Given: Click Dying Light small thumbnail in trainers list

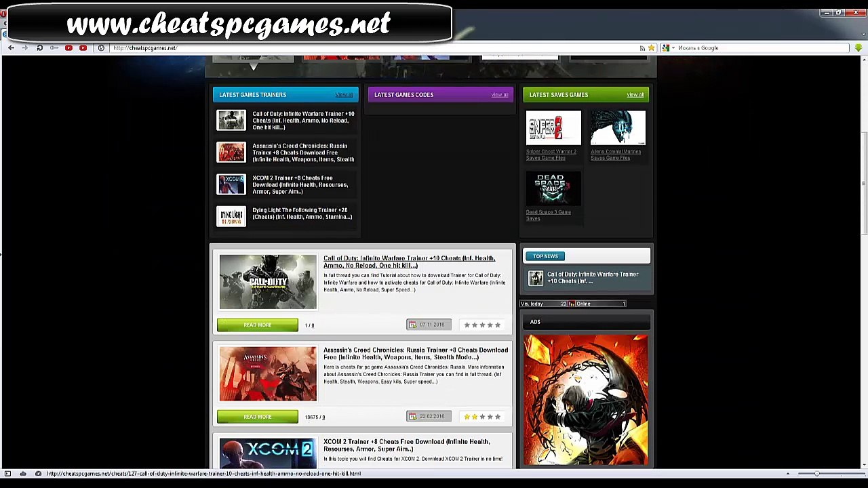Looking at the screenshot, I should point(231,216).
